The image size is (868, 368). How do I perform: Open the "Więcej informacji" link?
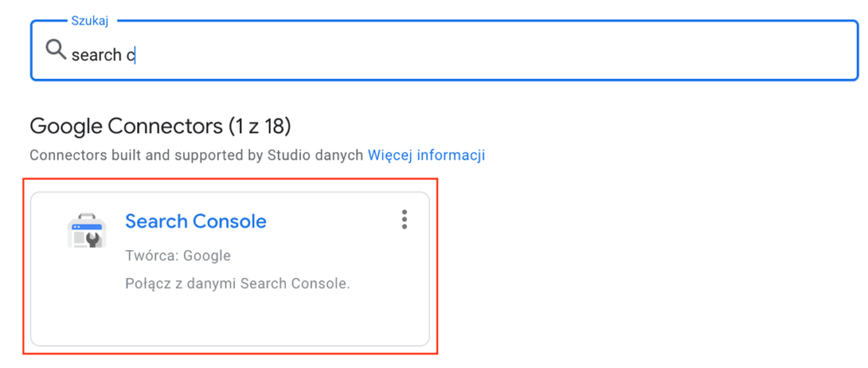pos(426,156)
